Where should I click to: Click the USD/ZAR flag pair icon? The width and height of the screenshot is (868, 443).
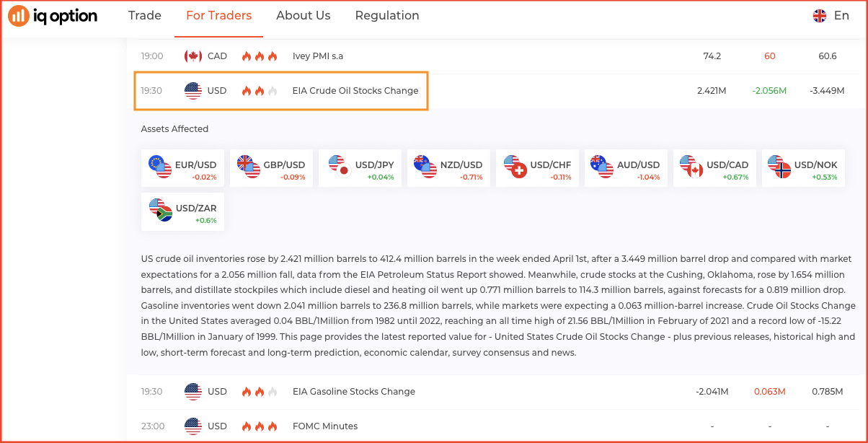tap(161, 210)
